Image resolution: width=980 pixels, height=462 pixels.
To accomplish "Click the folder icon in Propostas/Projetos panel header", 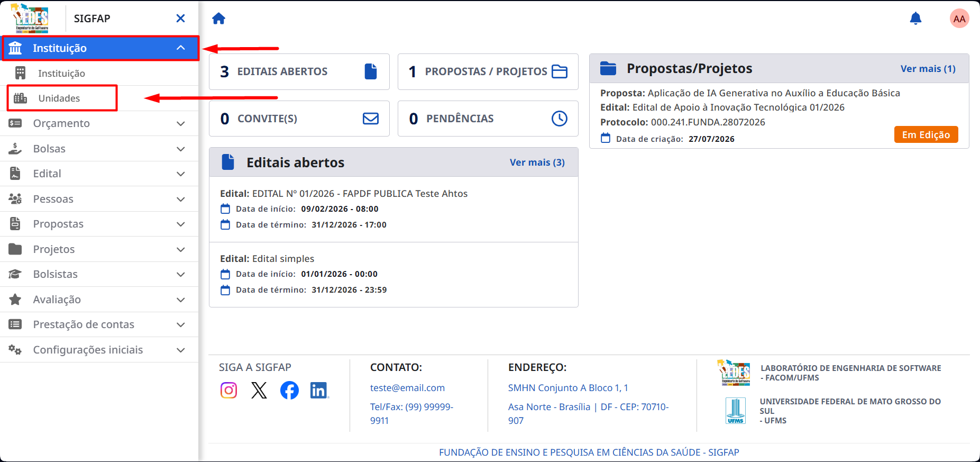I will pyautogui.click(x=608, y=68).
